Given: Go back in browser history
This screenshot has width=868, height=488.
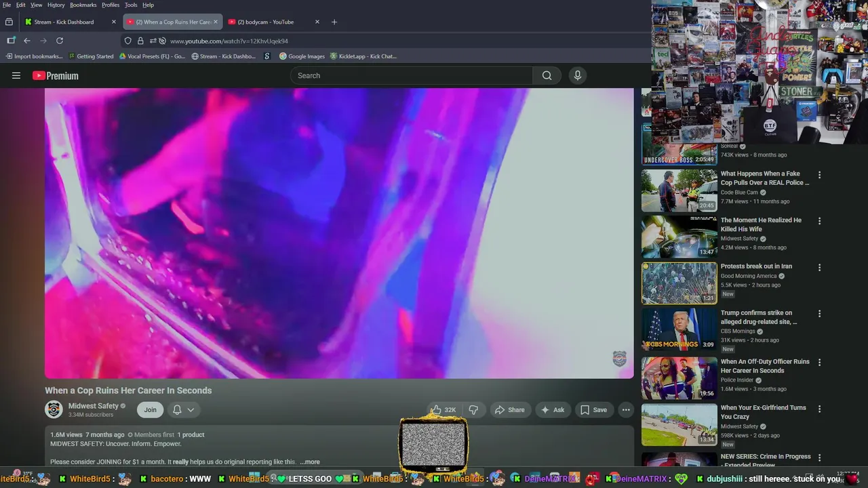Looking at the screenshot, I should [27, 41].
